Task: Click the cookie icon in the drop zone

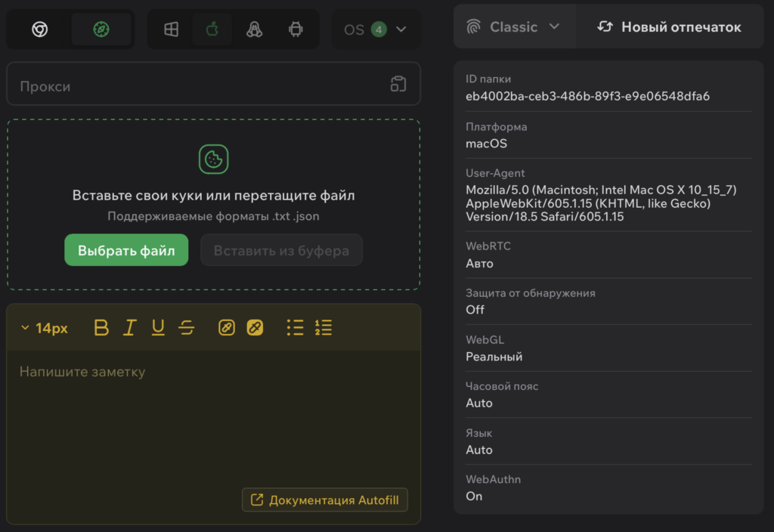Action: click(213, 159)
